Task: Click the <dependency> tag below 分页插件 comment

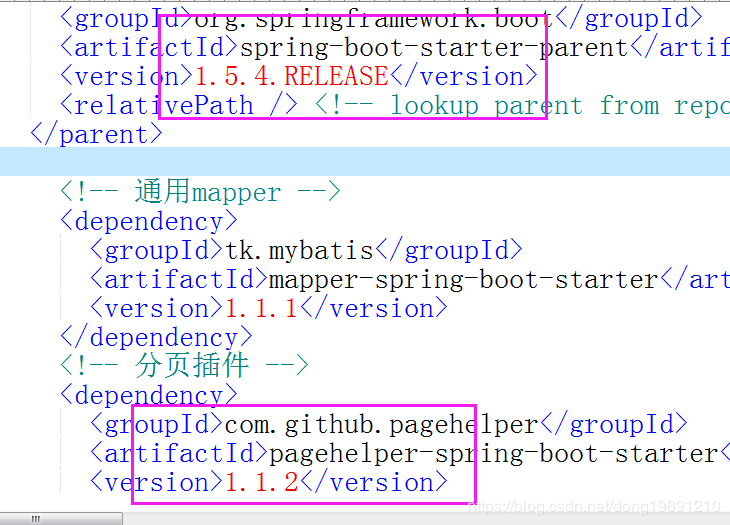Action: [x=149, y=395]
